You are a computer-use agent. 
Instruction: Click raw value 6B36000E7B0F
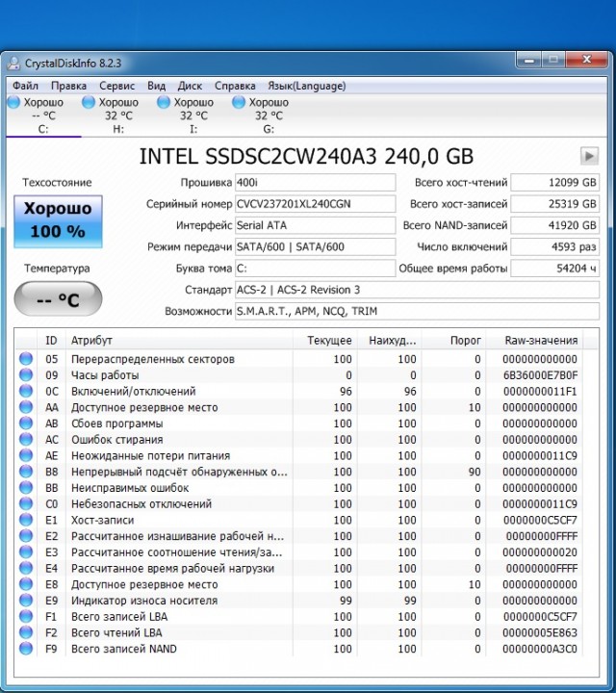point(540,375)
